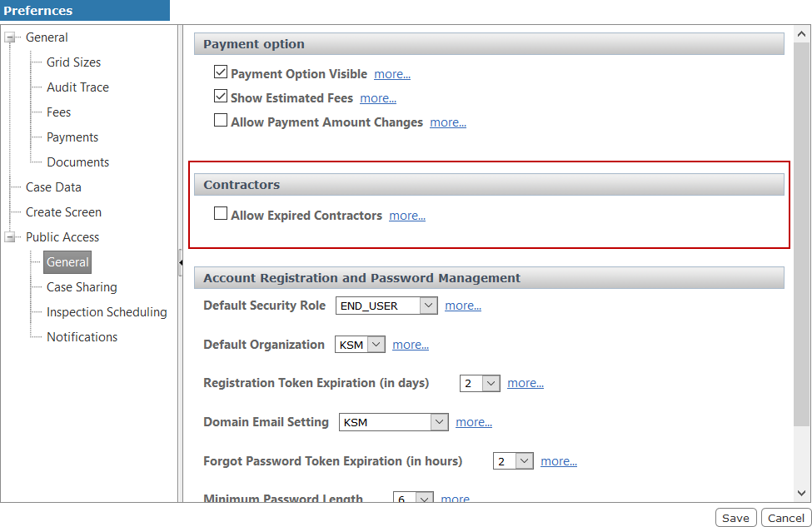Viewport: 812px width, 527px height.
Task: Open the Default Organization dropdown
Action: coord(375,344)
